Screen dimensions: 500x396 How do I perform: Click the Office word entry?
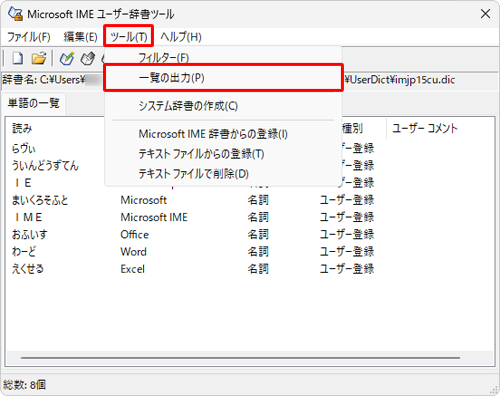(x=135, y=235)
